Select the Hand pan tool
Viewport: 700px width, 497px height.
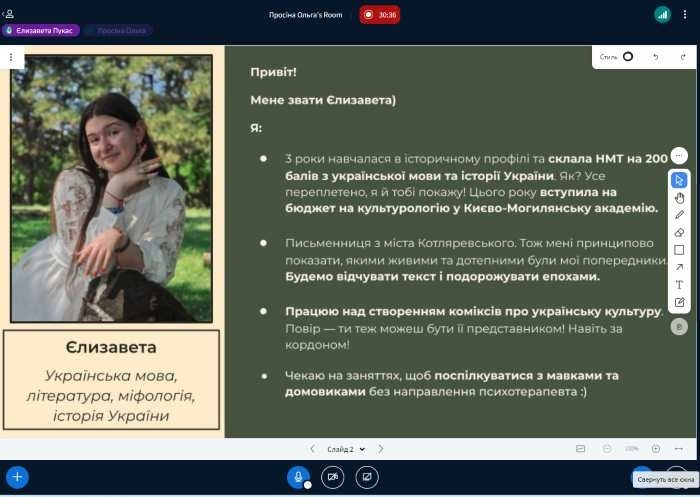(679, 197)
